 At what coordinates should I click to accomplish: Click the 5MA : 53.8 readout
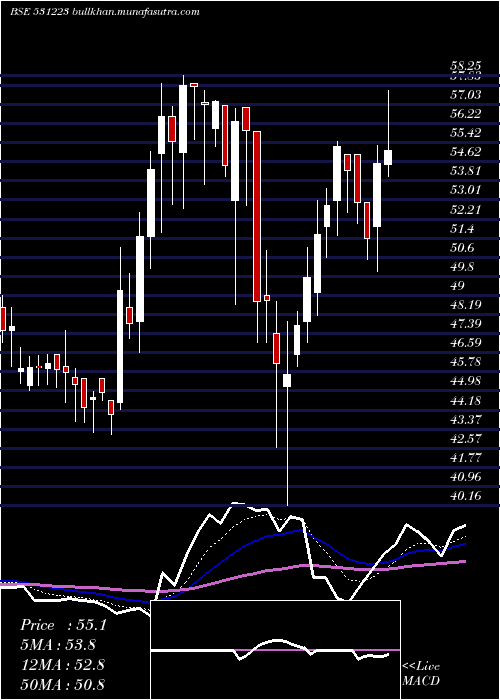click(x=58, y=645)
